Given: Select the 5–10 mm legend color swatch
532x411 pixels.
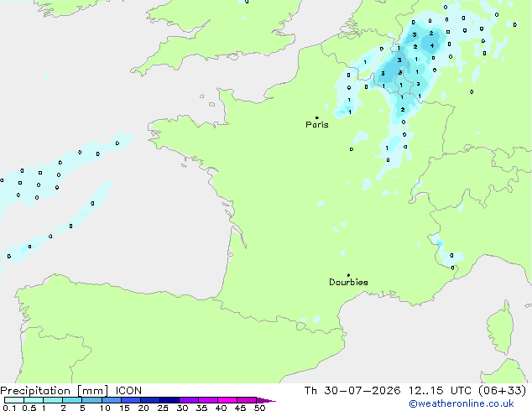Looking at the screenshot, I should (x=91, y=400).
